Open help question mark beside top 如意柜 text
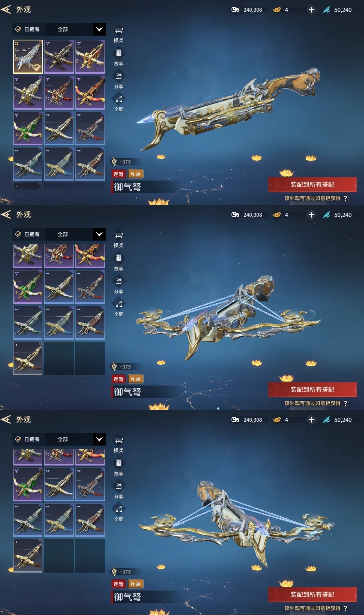Viewport: 364px width, 615px height. pyautogui.click(x=345, y=198)
